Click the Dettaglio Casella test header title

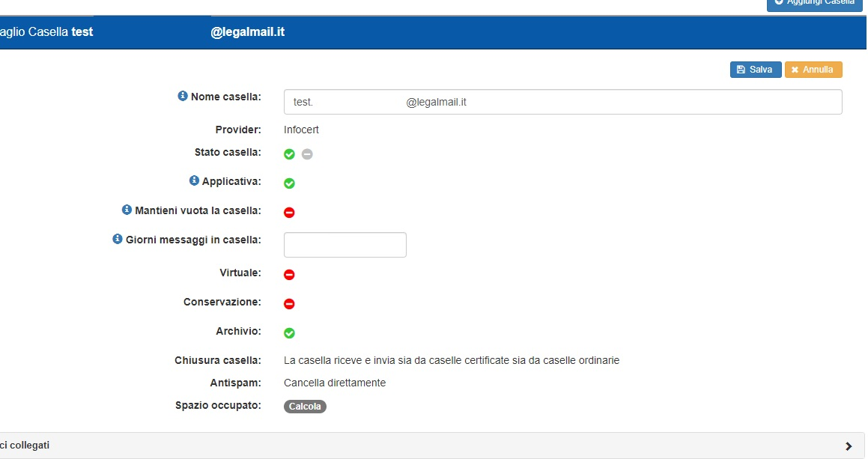[46, 32]
